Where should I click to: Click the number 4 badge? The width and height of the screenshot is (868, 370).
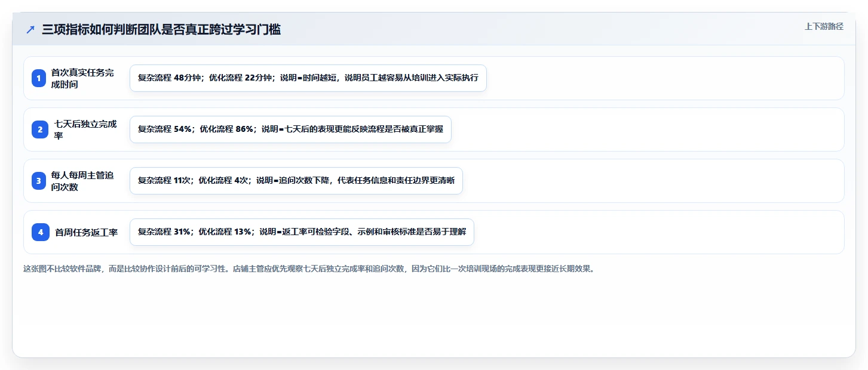[x=41, y=232]
